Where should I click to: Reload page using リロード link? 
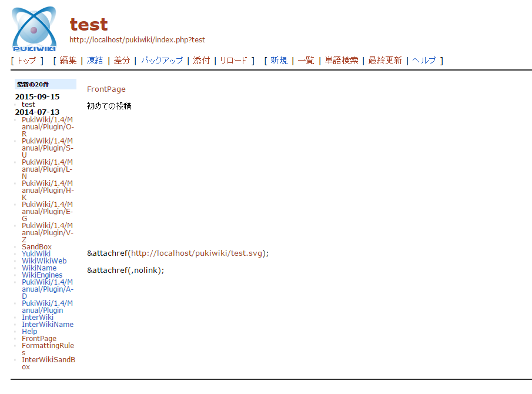(233, 61)
